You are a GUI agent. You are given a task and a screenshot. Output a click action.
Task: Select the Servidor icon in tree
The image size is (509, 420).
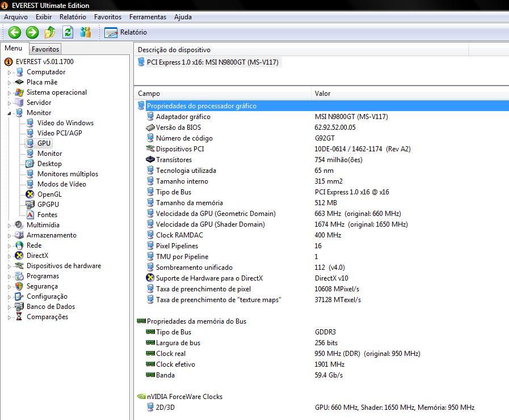[x=19, y=103]
